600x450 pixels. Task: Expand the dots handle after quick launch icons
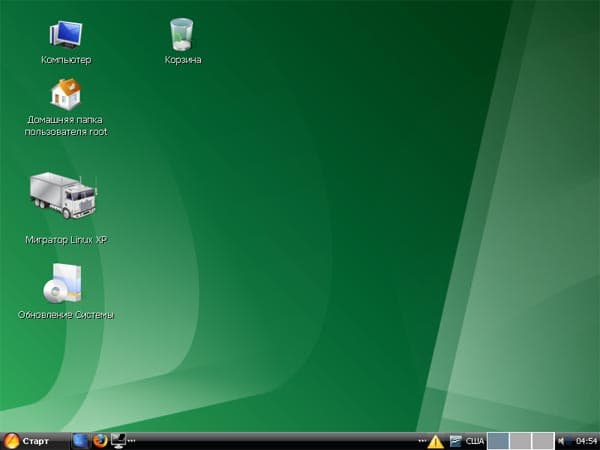132,441
